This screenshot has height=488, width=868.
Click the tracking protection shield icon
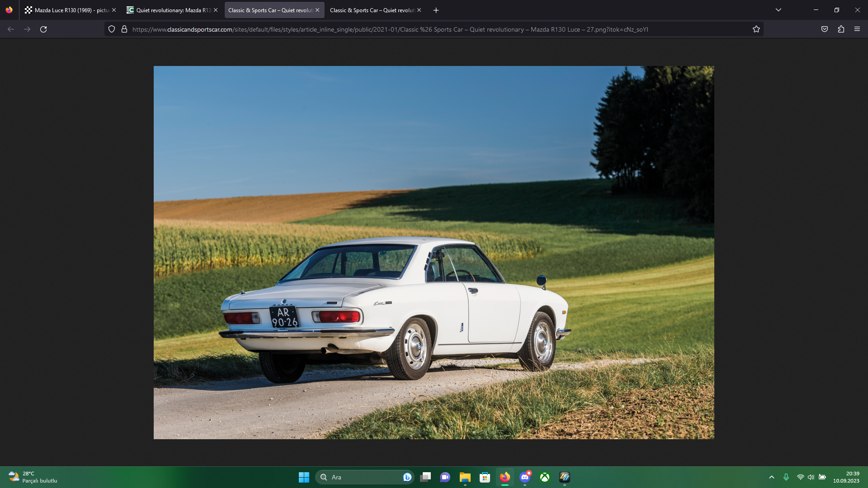click(x=112, y=29)
